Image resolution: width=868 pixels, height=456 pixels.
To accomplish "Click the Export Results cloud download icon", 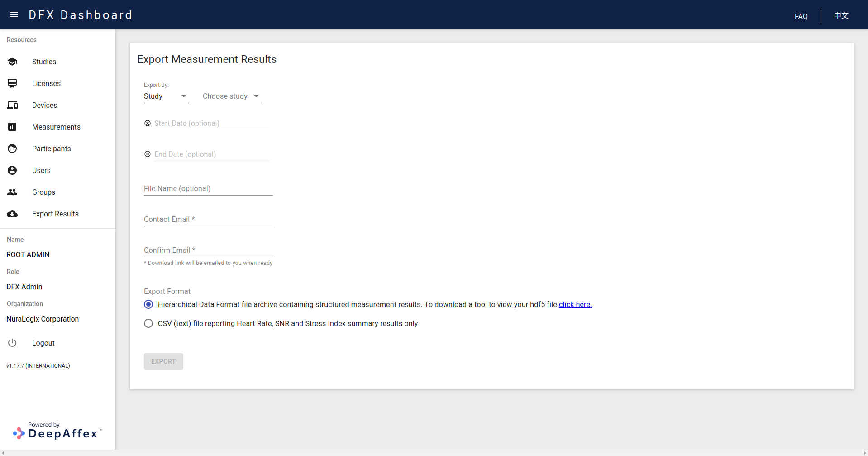I will (13, 214).
